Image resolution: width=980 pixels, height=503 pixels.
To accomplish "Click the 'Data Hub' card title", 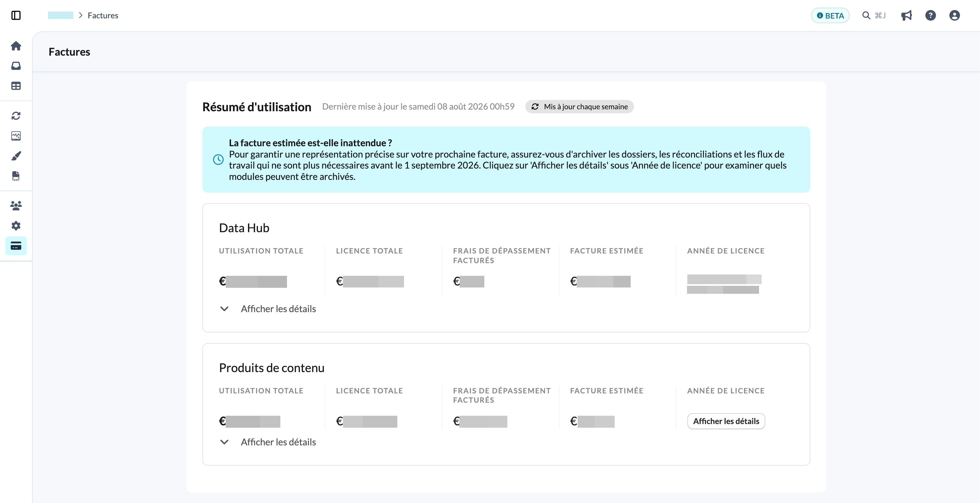I will click(x=244, y=228).
